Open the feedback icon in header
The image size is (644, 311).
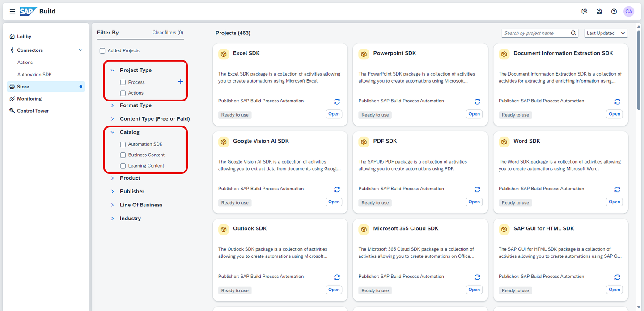coord(584,12)
